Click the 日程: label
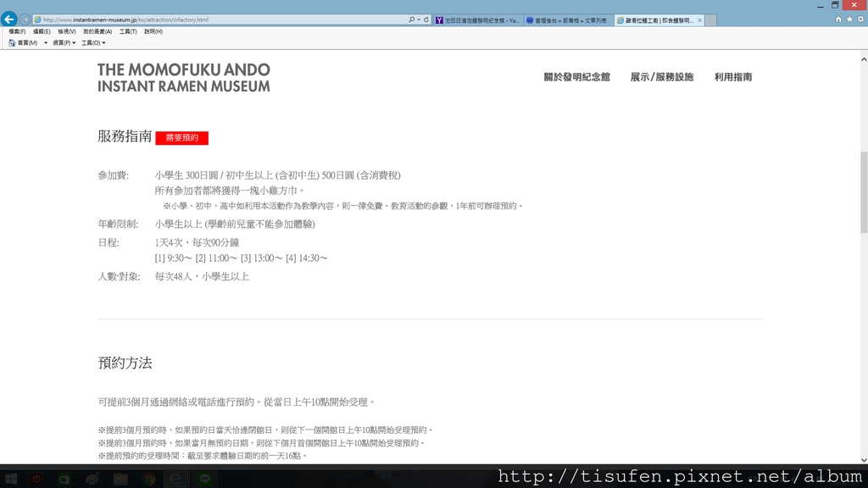868x488 pixels. pos(108,242)
